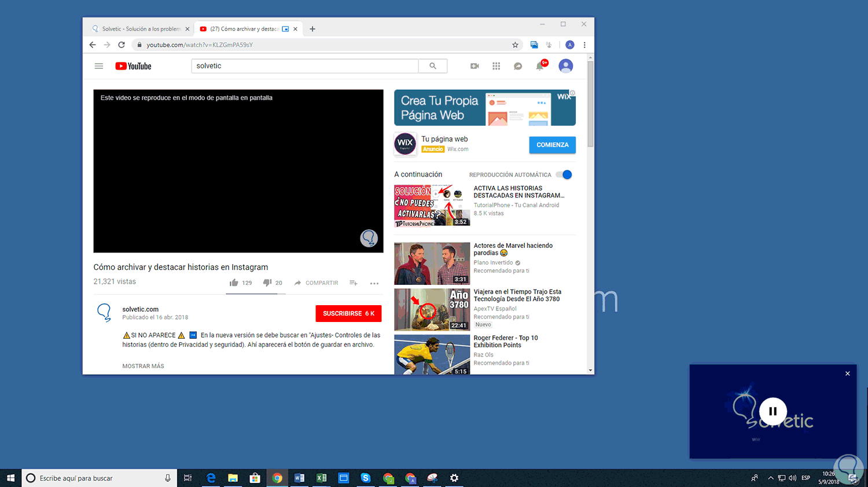The image size is (868, 487).
Task: Go forward in Chrome
Action: [107, 45]
